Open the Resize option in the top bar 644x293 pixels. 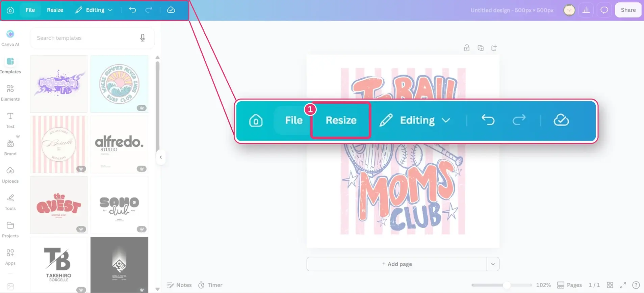coord(55,10)
